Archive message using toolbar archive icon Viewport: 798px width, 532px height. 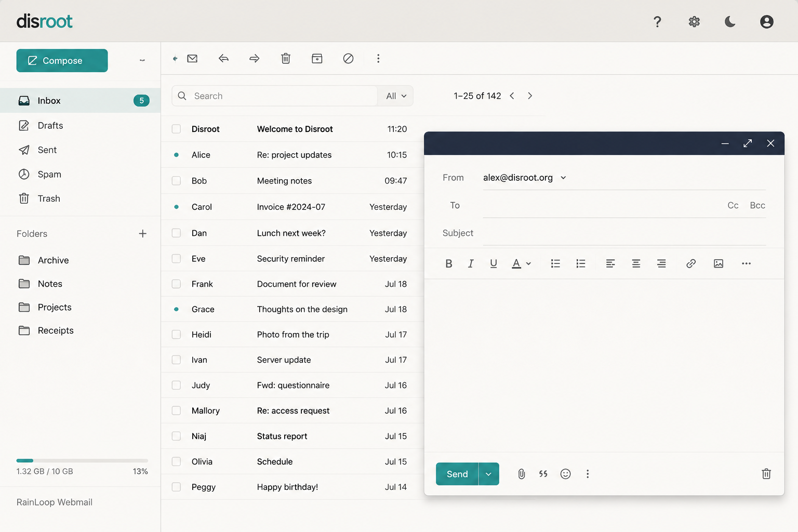click(x=317, y=58)
